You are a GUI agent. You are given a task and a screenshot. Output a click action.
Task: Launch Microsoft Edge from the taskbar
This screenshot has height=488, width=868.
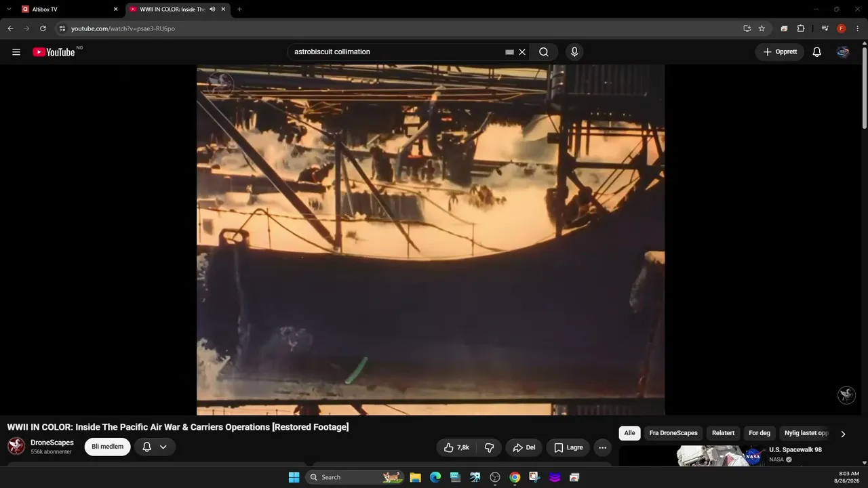[435, 477]
